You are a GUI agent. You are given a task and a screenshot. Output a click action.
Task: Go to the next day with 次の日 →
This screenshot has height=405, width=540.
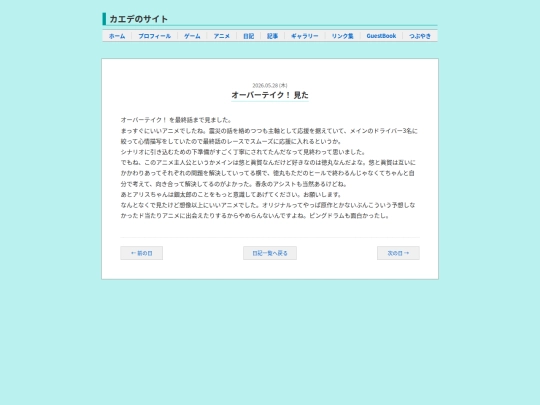(398, 253)
